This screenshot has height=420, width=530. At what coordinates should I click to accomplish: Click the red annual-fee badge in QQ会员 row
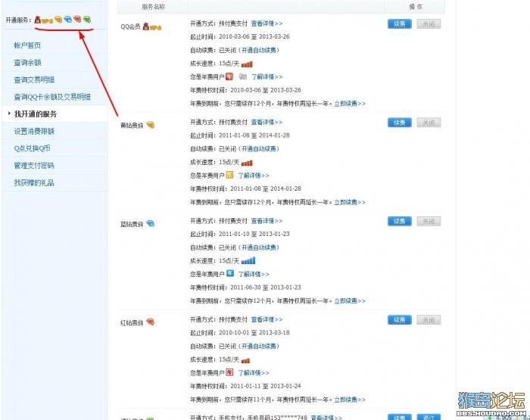tap(229, 76)
